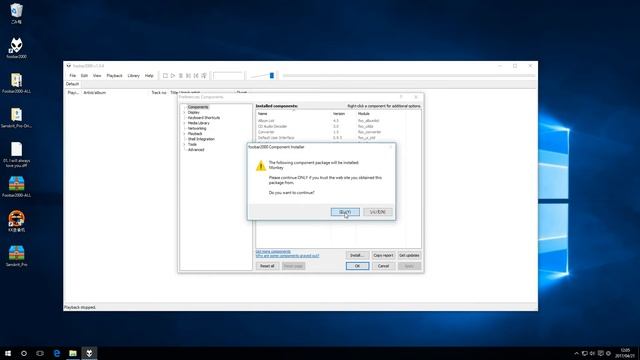The height and width of the screenshot is (360, 640).
Task: Select Networking in Preferences tree
Action: tap(197, 128)
